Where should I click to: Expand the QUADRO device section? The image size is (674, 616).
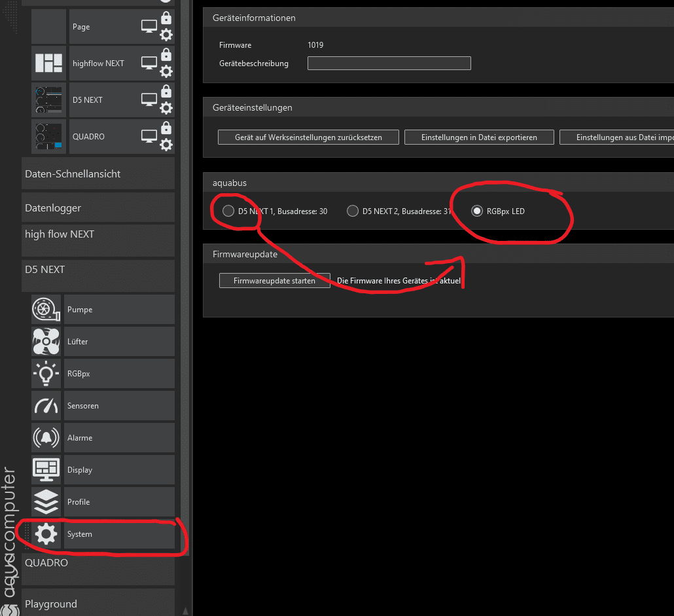pos(98,569)
